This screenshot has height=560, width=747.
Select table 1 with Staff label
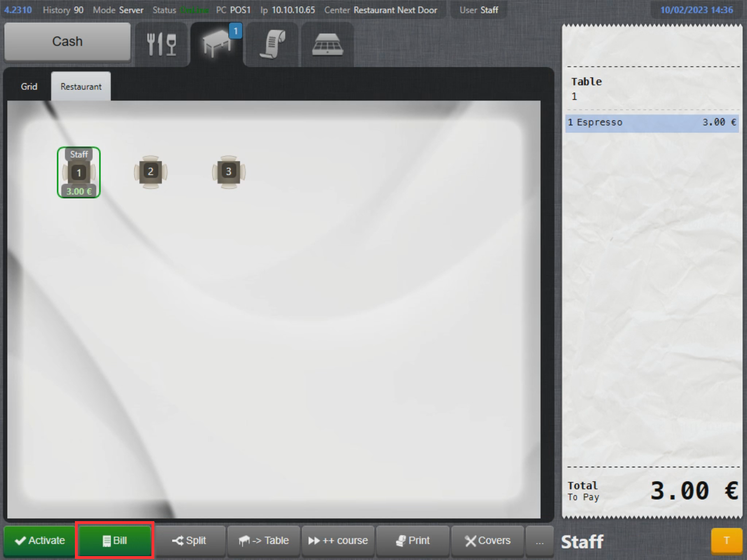pyautogui.click(x=79, y=173)
